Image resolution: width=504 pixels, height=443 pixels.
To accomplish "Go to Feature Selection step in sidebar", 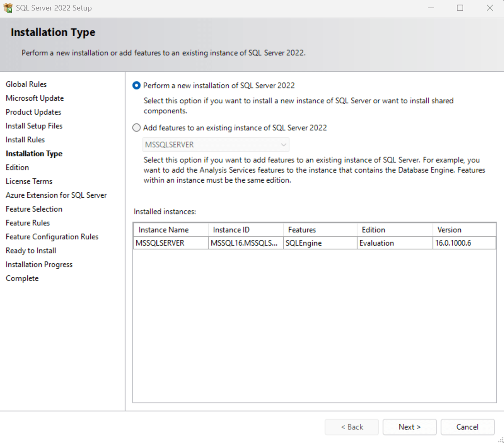I will [34, 209].
